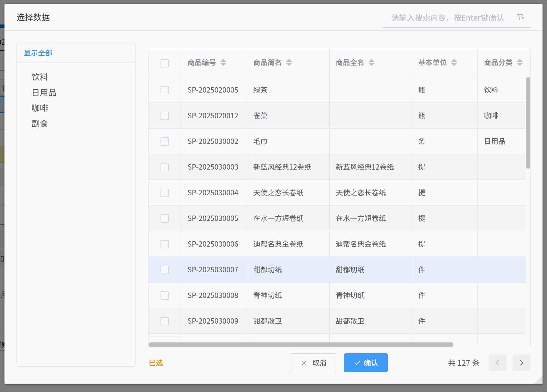Filter by 日用品 category in sidebar
Image resolution: width=547 pixels, height=392 pixels.
44,93
